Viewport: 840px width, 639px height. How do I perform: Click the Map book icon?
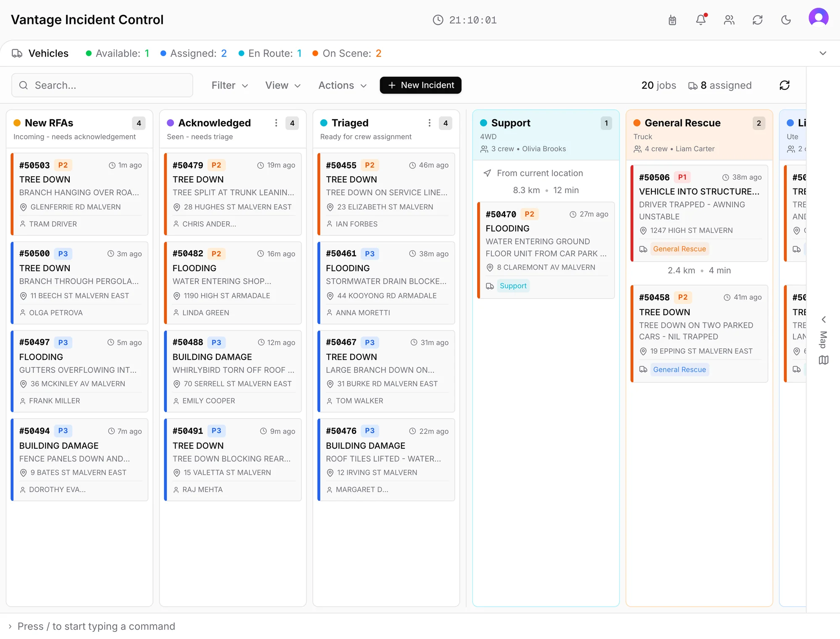(x=824, y=360)
